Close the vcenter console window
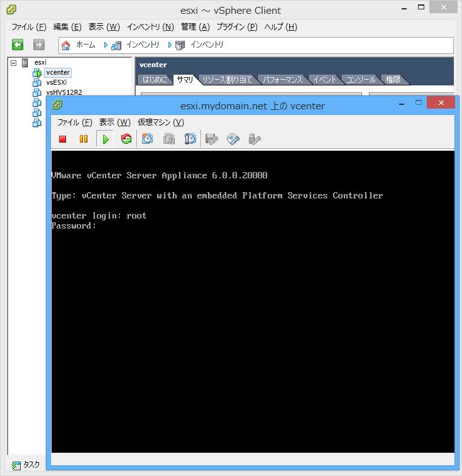This screenshot has height=476, width=462. coord(441,102)
